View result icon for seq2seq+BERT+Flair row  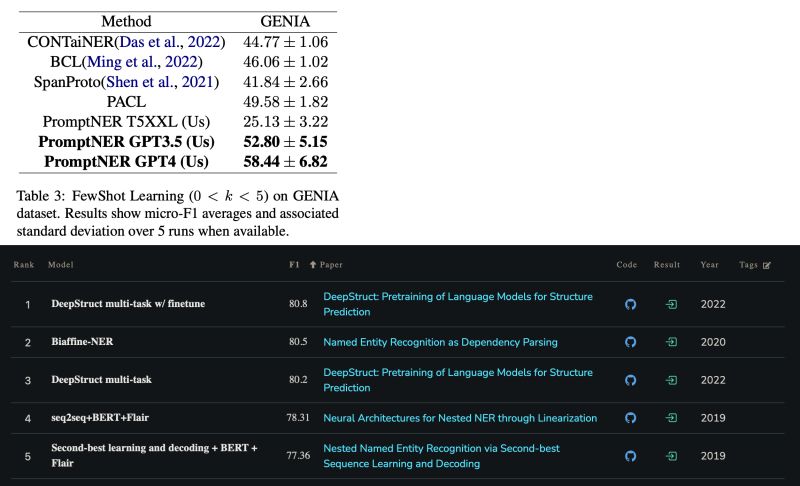[672, 418]
